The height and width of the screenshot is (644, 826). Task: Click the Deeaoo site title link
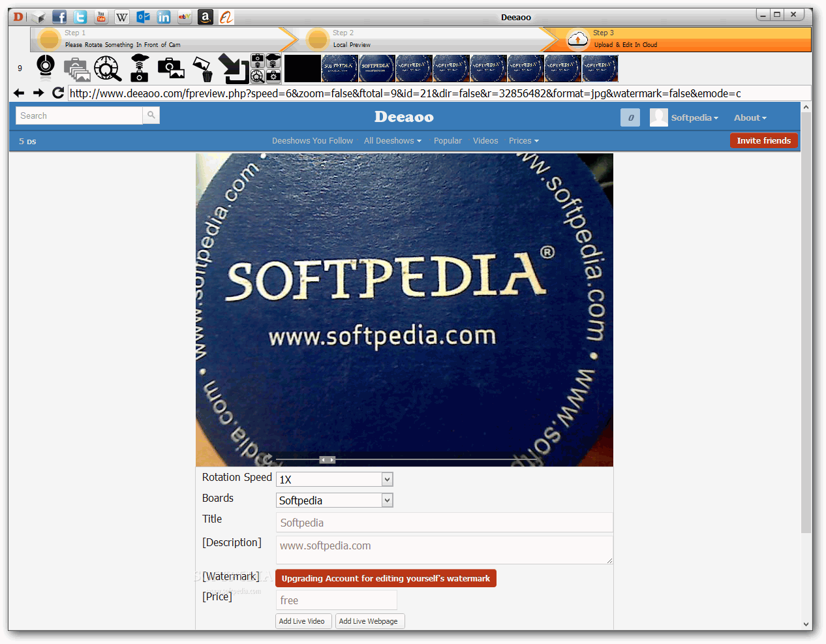click(x=404, y=117)
